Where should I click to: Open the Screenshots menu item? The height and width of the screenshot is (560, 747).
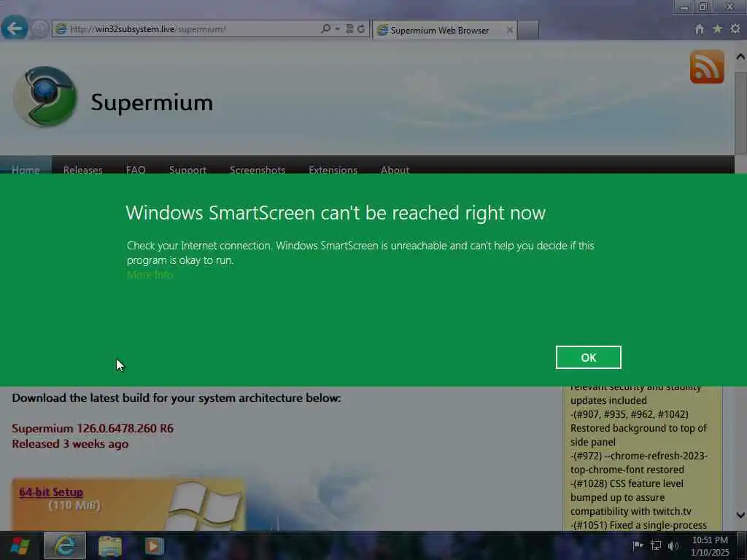pos(258,169)
